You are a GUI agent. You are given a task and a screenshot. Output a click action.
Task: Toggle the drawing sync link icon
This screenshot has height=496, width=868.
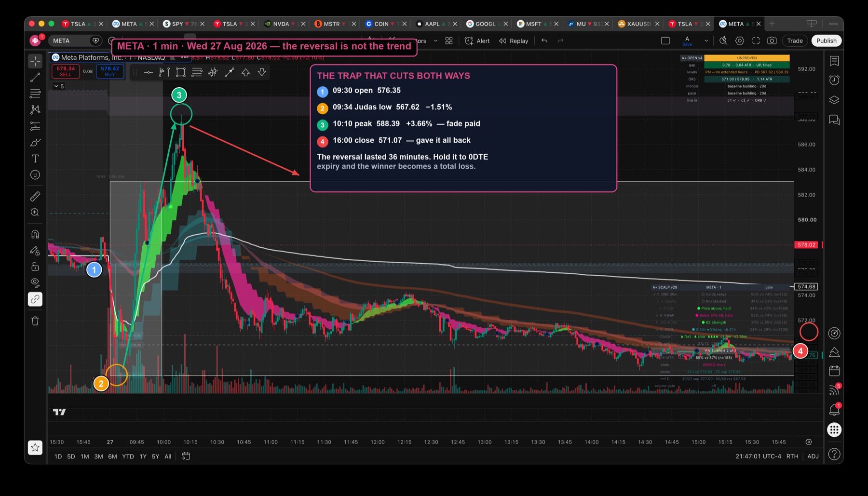[x=35, y=299]
